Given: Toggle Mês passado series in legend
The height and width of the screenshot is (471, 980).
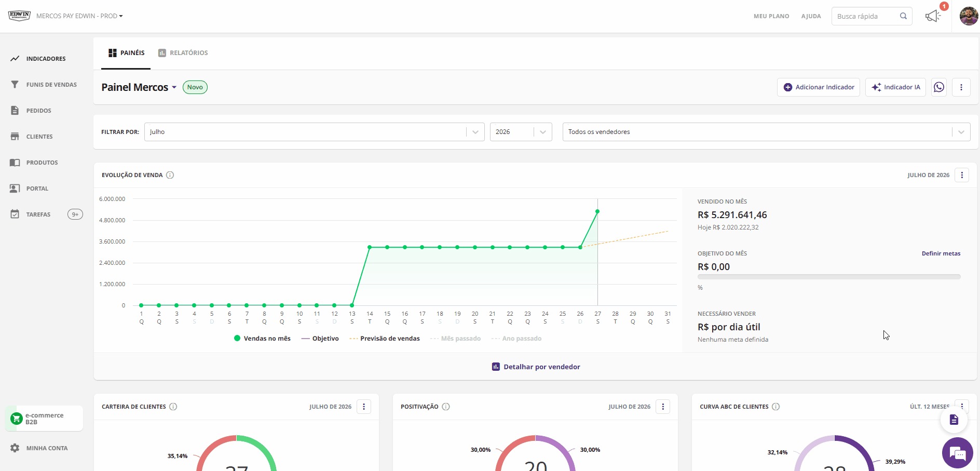Looking at the screenshot, I should point(455,339).
